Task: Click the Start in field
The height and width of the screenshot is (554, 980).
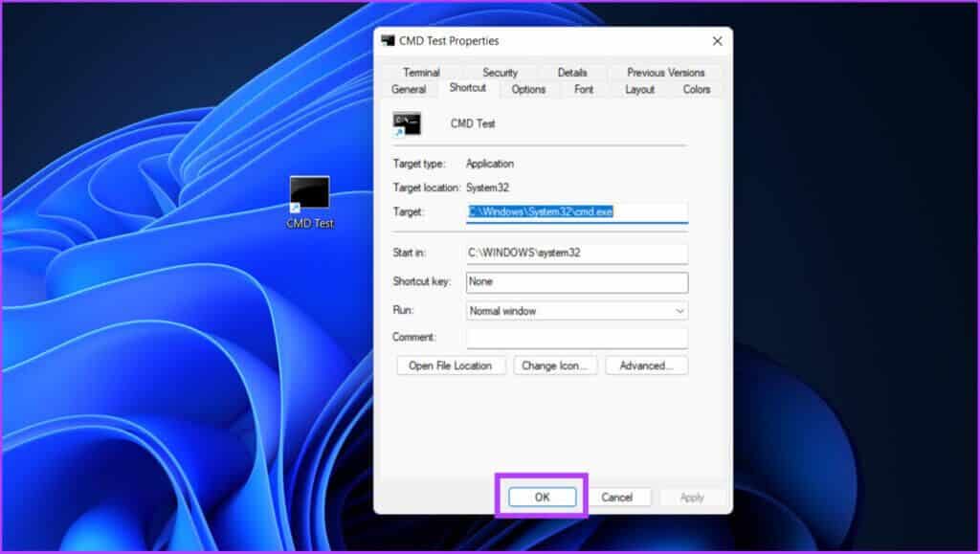Action: pos(577,253)
